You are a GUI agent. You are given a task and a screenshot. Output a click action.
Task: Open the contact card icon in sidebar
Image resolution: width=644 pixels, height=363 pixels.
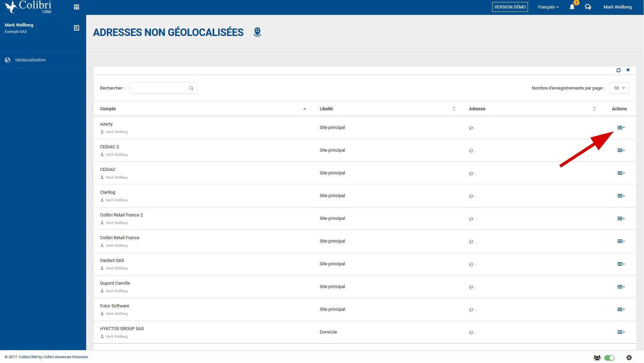tap(77, 28)
